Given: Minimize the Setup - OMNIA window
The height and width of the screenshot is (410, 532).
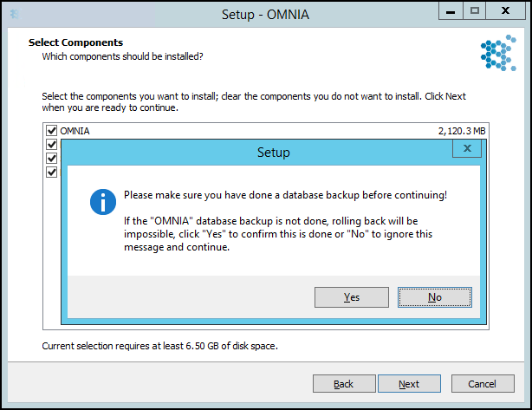Looking at the screenshot, I should [x=451, y=11].
